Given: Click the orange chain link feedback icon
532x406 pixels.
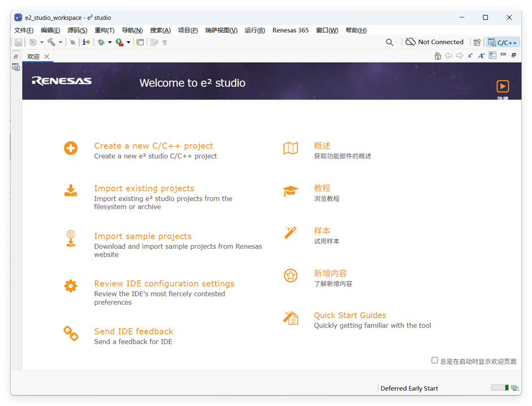Looking at the screenshot, I should click(71, 334).
